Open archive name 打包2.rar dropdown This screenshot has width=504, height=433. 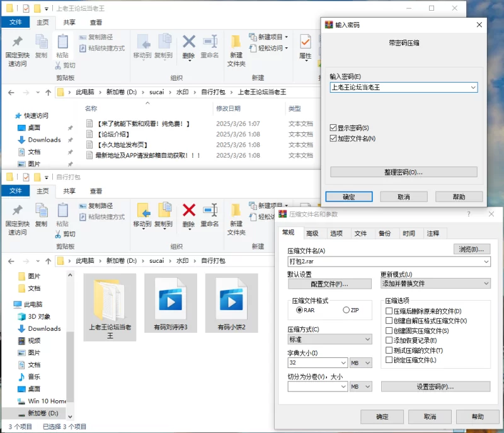(x=486, y=262)
